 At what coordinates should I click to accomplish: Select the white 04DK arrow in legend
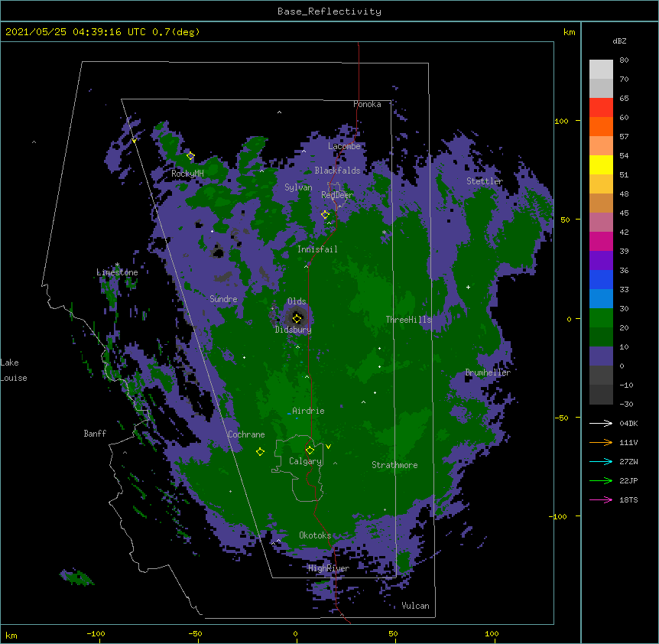[601, 423]
